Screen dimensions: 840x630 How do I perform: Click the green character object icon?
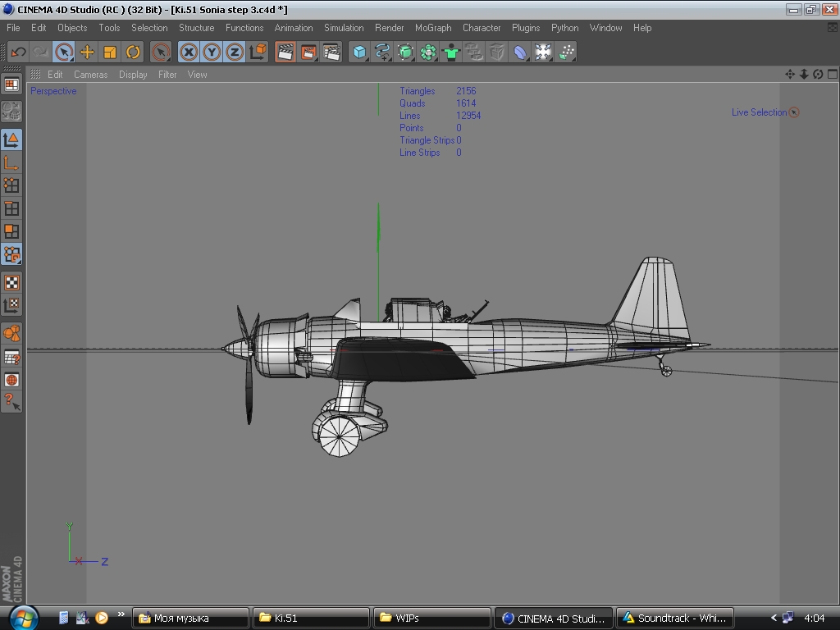(451, 52)
